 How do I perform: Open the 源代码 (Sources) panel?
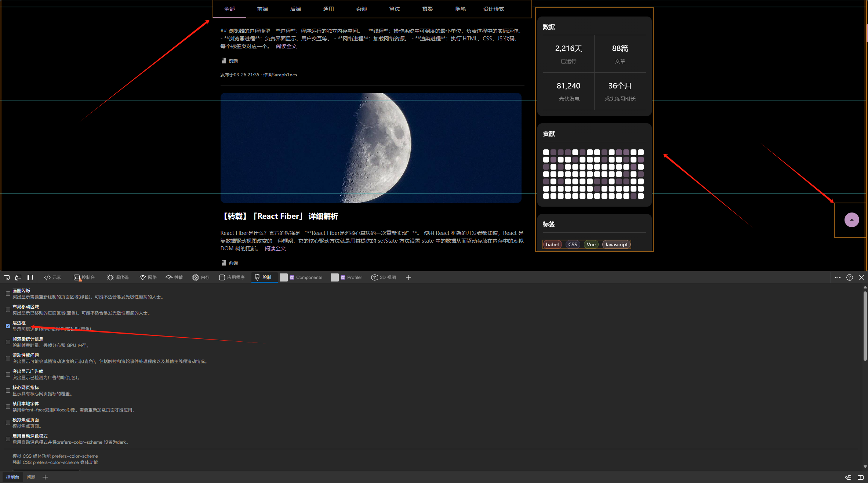pyautogui.click(x=118, y=277)
